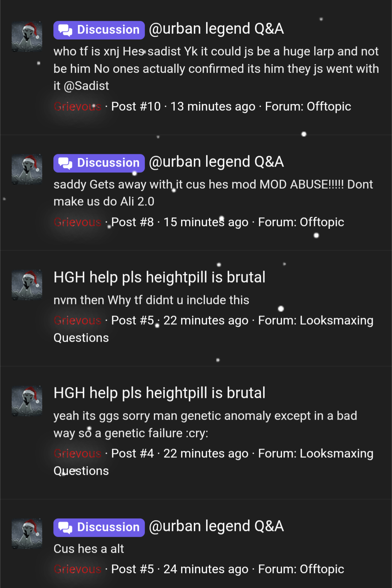Image resolution: width=392 pixels, height=588 pixels.
Task: Click Grievous username on Post #10
Action: (77, 107)
